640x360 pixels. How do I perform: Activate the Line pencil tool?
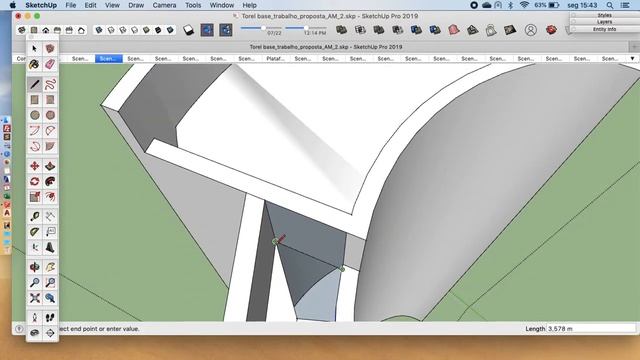tap(35, 84)
